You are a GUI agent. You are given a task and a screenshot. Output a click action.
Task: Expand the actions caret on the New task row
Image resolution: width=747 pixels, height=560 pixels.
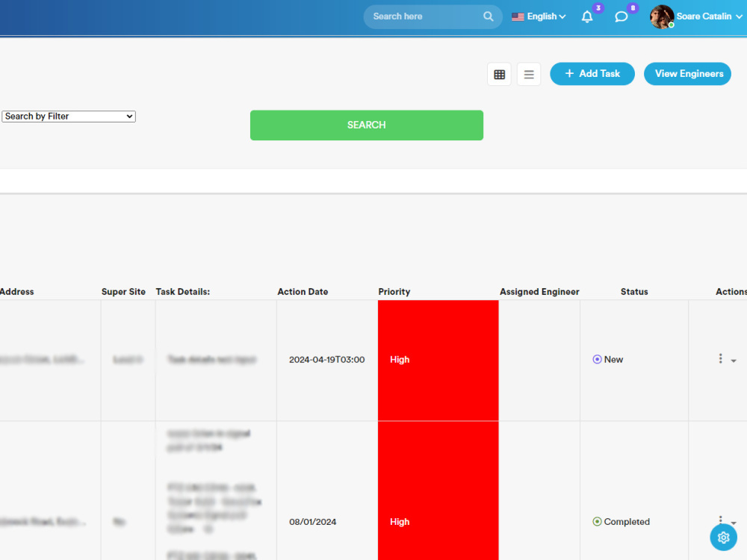pyautogui.click(x=734, y=361)
